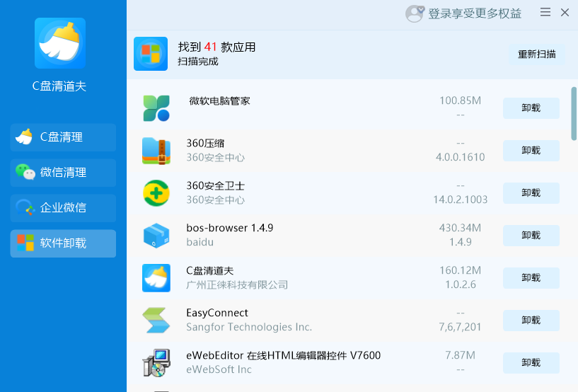The width and height of the screenshot is (578, 392).
Task: Click the 广州正徕科技有限公司 publisher text
Action: 237,284
